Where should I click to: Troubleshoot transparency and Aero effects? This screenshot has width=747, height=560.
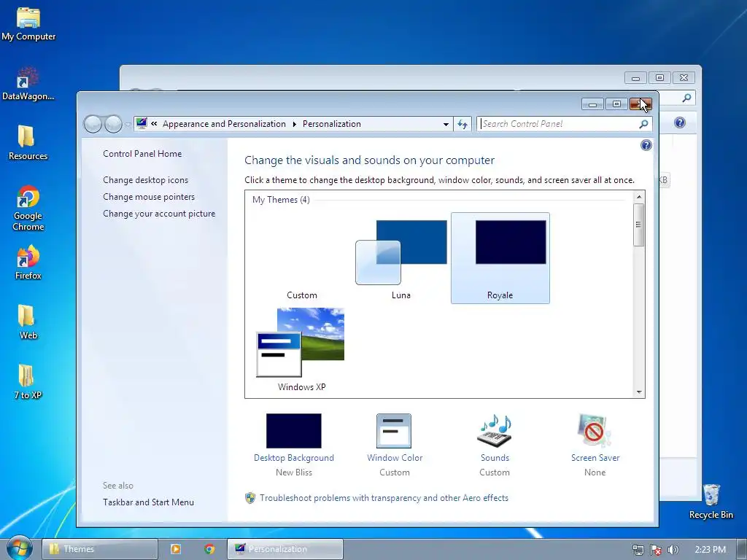384,498
